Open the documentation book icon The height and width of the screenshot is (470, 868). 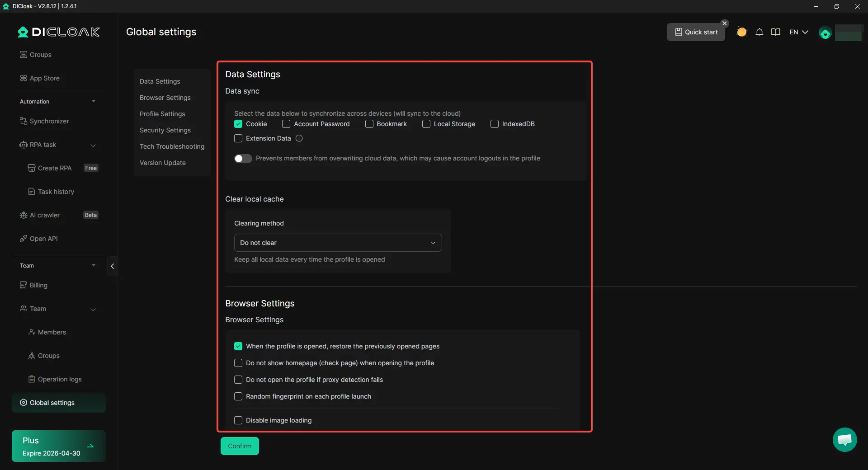click(x=776, y=32)
